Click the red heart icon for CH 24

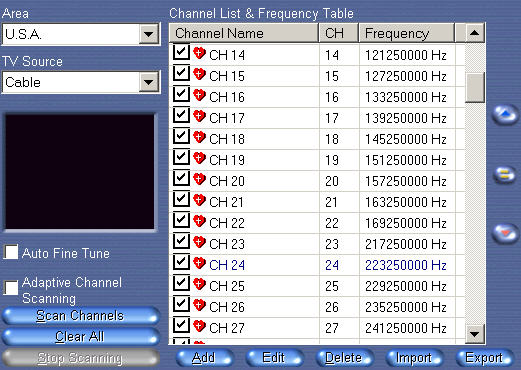click(199, 263)
